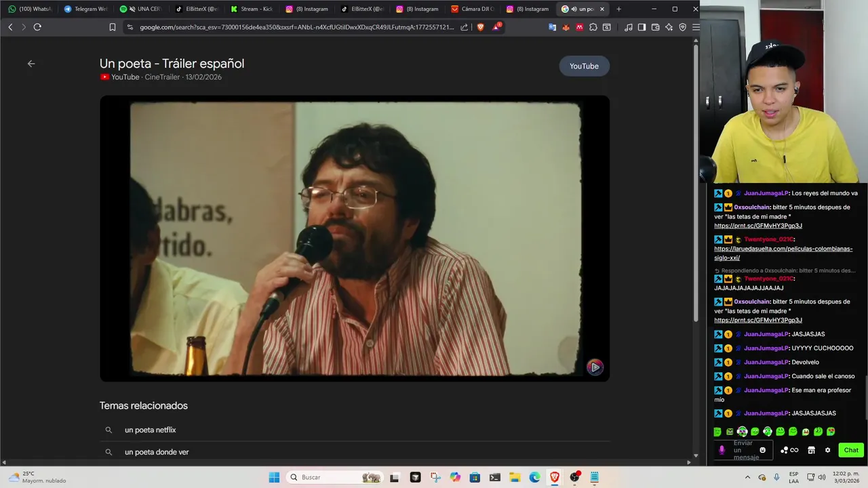
Task: Click the chat message input field
Action: click(x=744, y=450)
